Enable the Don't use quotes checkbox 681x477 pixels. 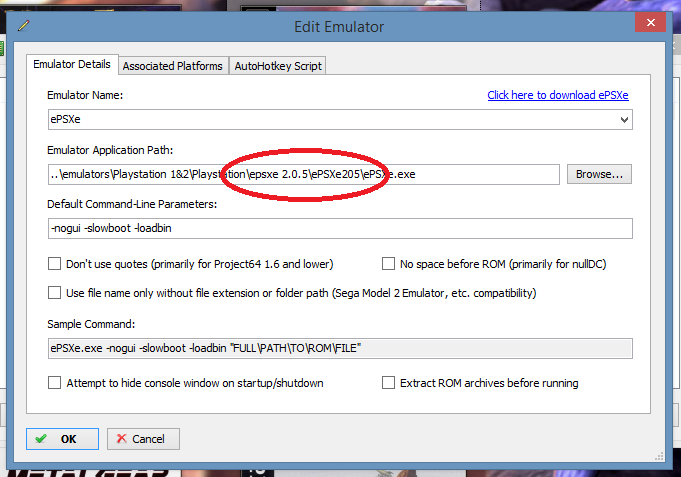click(54, 264)
